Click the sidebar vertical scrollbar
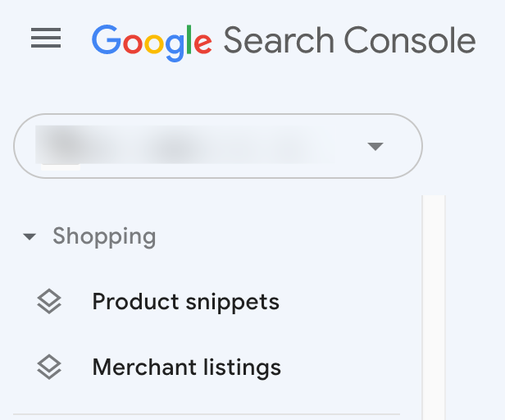Viewport: 505px width, 420px height. [434, 308]
